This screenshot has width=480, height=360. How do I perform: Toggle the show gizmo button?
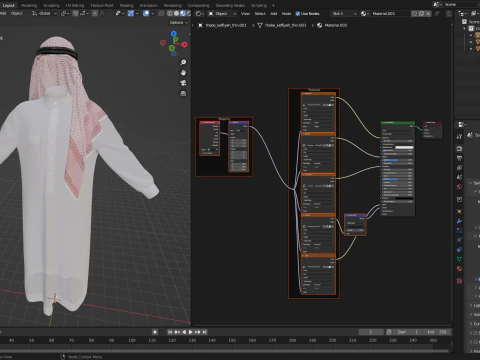click(131, 13)
